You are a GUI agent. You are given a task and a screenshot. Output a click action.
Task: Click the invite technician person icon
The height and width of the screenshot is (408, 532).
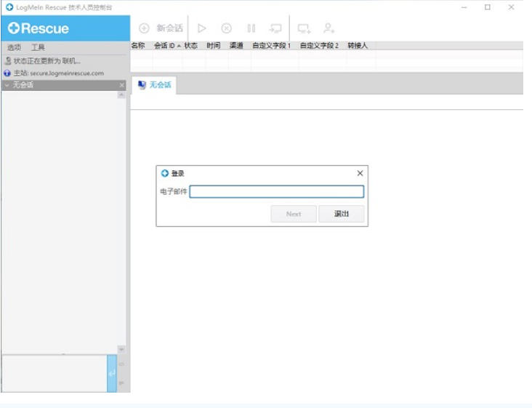(329, 28)
